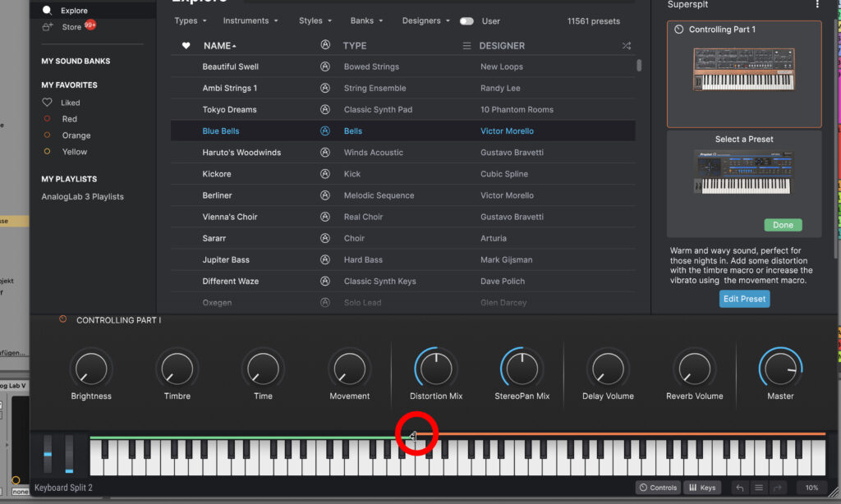Click the Movement knob
841x504 pixels.
(x=350, y=369)
